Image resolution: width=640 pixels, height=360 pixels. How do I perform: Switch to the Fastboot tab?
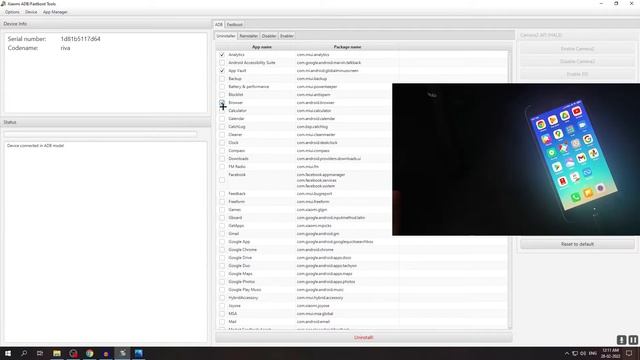click(x=235, y=24)
